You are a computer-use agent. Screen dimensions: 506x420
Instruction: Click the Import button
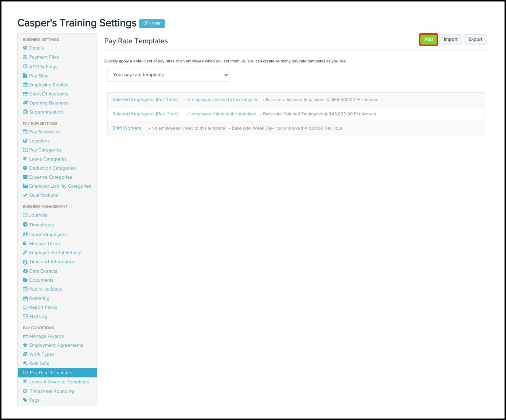[450, 39]
